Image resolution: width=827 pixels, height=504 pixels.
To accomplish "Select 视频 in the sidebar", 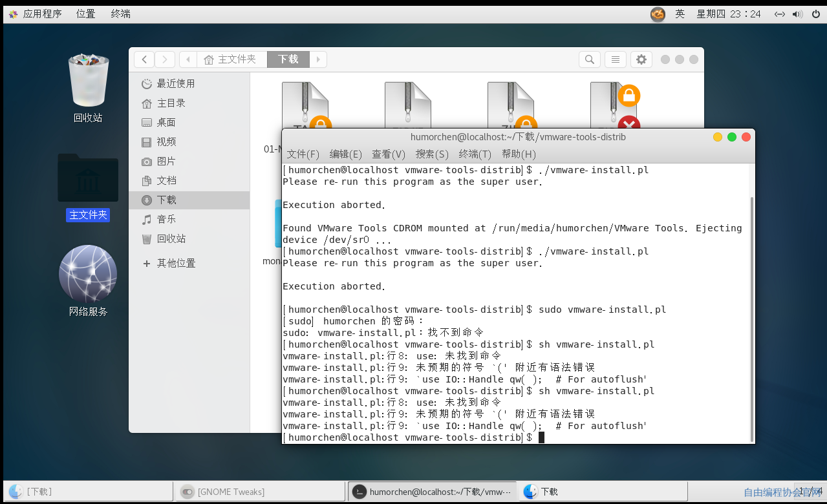I will (x=189, y=142).
